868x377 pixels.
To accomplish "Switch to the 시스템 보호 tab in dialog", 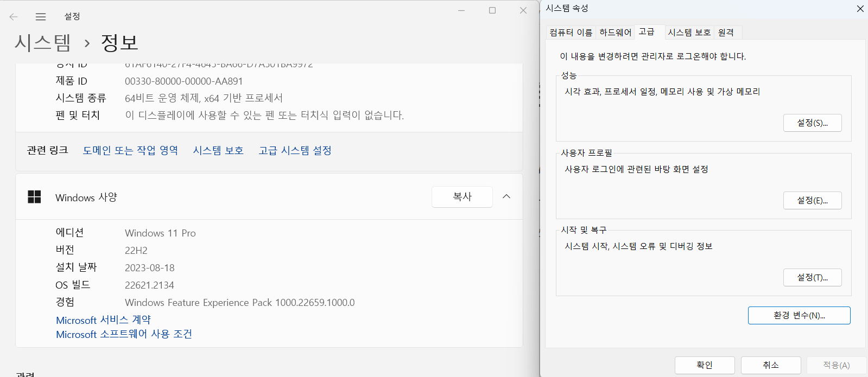I will pos(689,33).
